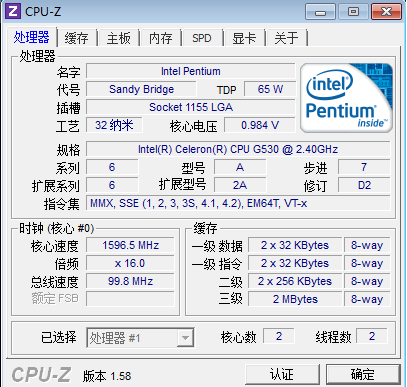Click the 8-way value in 一级 数据 row
Screen dimensions: 407x387
click(367, 245)
